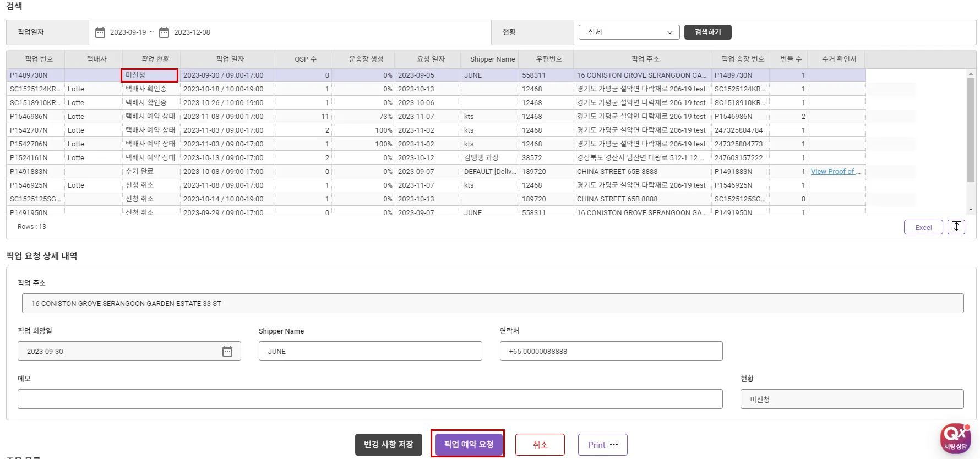Screen dimensions: 980x459
Task: Click the end date 2023-12-08 text
Action: click(x=192, y=32)
